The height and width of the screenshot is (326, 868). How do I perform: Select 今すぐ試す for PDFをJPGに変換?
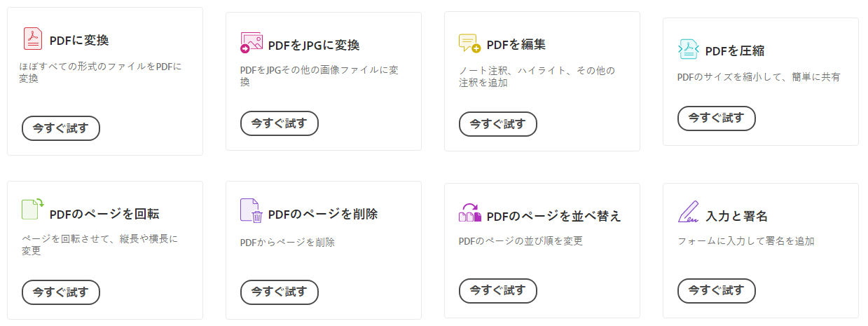[280, 123]
